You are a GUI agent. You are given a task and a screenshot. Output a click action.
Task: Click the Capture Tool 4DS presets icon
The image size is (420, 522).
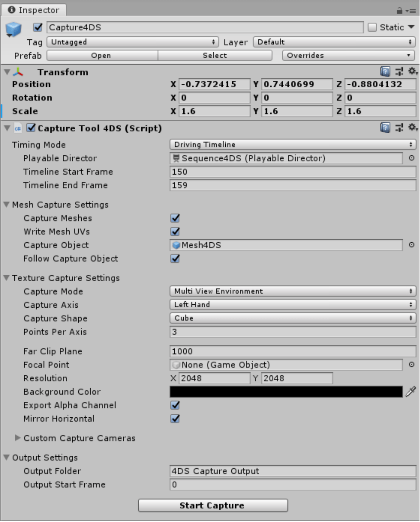[x=400, y=128]
